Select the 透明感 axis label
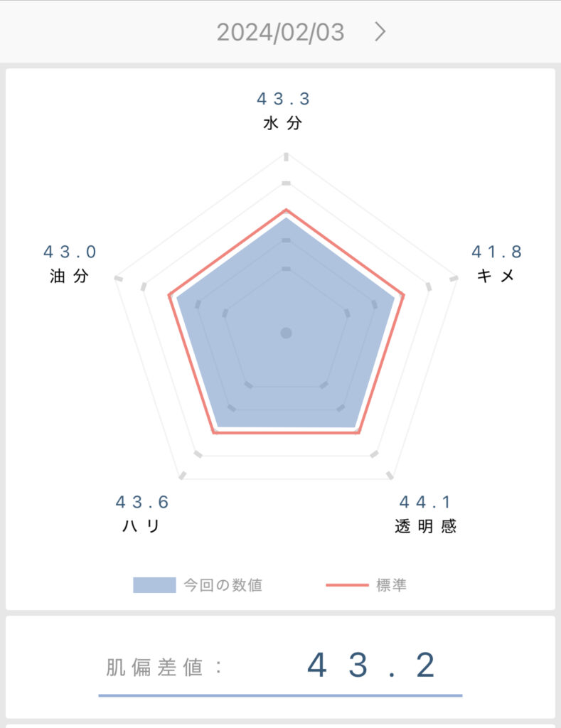This screenshot has width=561, height=728. 425,526
